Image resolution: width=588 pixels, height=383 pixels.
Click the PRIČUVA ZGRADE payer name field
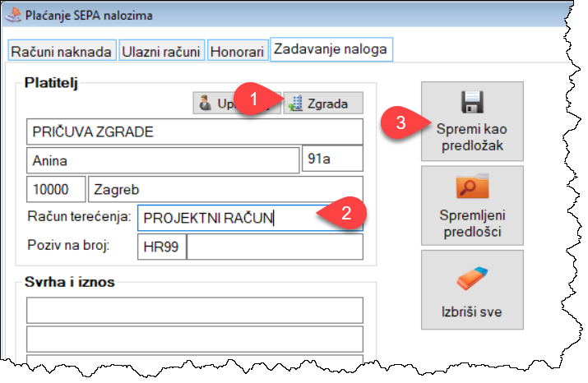[x=195, y=132]
